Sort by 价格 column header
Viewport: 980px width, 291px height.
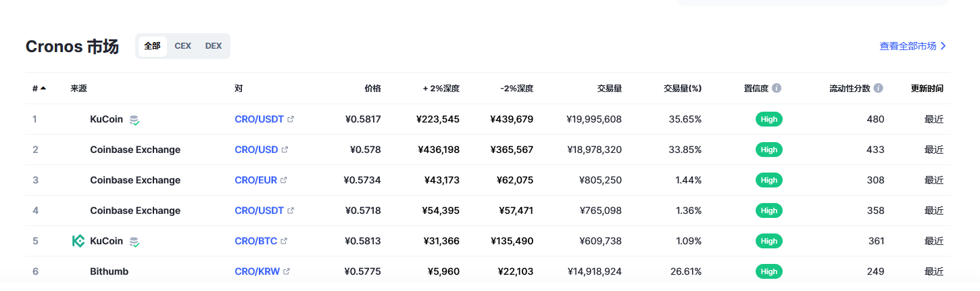click(372, 88)
